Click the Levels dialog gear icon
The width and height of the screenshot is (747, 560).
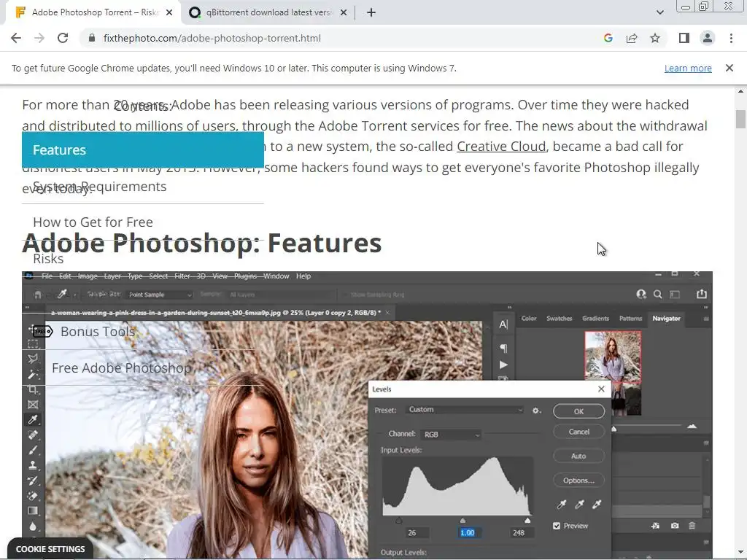point(536,411)
